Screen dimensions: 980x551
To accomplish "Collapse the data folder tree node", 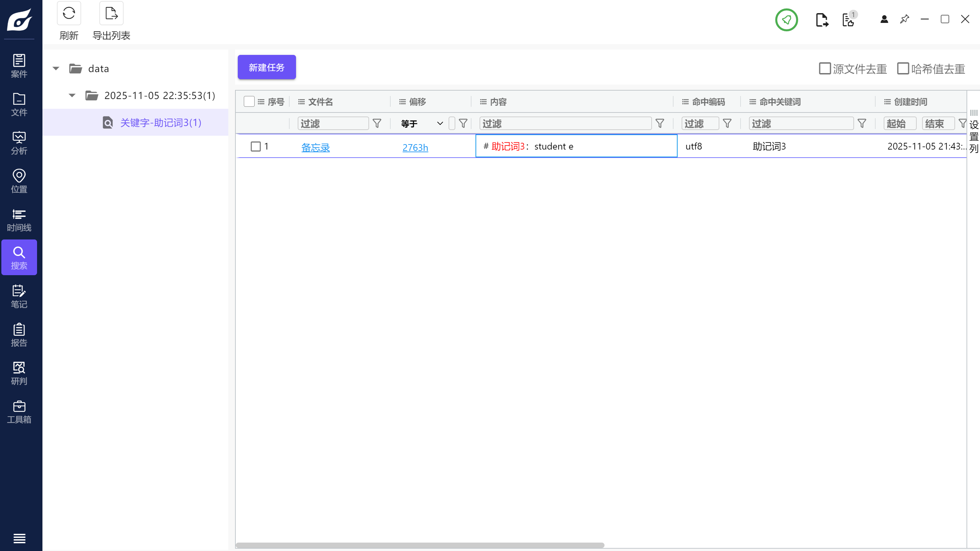I will tap(56, 68).
